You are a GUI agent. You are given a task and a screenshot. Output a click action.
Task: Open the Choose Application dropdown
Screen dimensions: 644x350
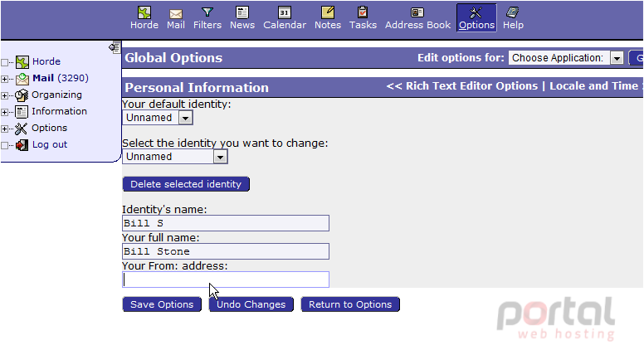[566, 58]
